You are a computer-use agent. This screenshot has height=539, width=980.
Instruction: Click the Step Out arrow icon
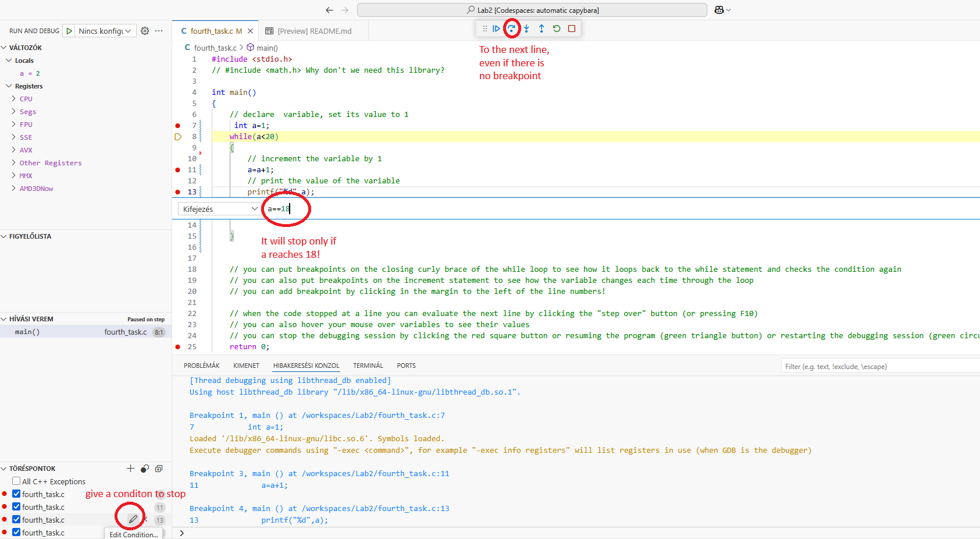(541, 29)
